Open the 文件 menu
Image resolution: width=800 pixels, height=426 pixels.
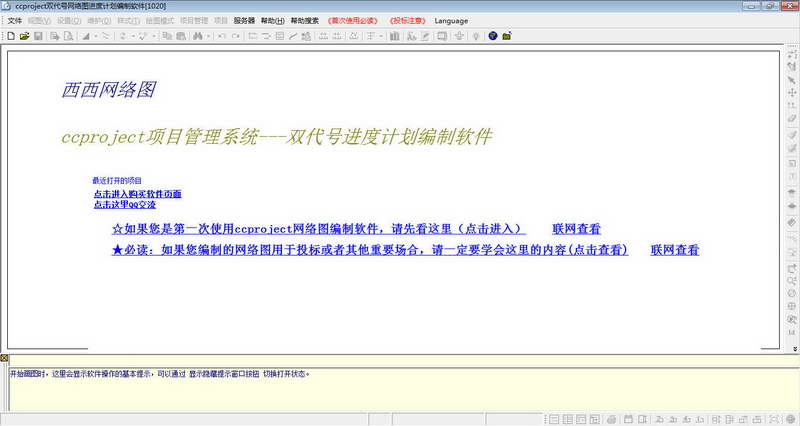pos(15,21)
